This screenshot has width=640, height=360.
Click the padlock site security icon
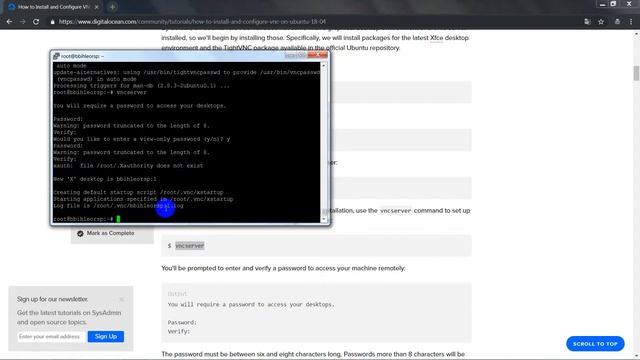(x=52, y=22)
